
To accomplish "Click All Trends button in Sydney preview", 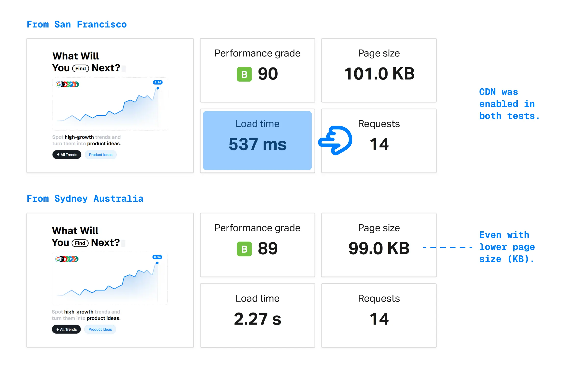I will click(x=66, y=329).
